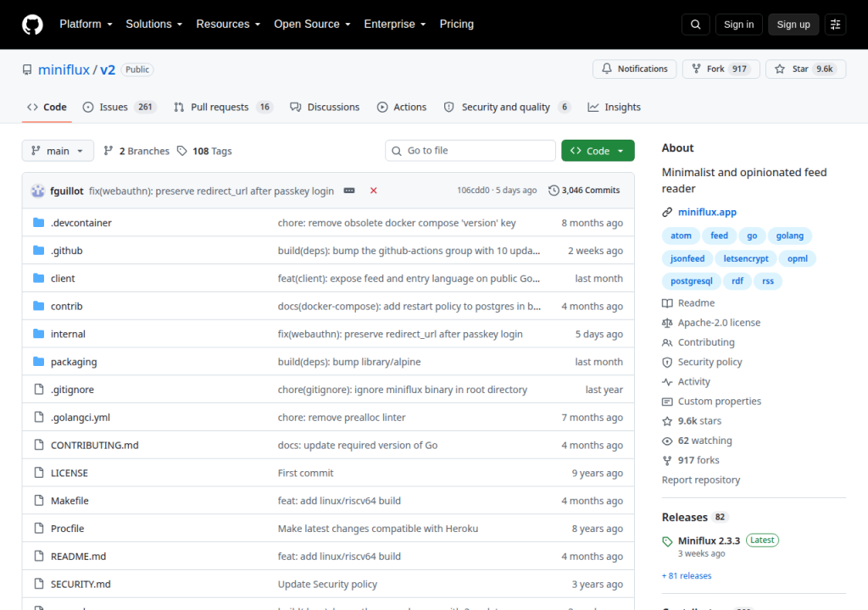Screen dimensions: 868x610
Task: Click the packaging folder icon
Action: 38,362
